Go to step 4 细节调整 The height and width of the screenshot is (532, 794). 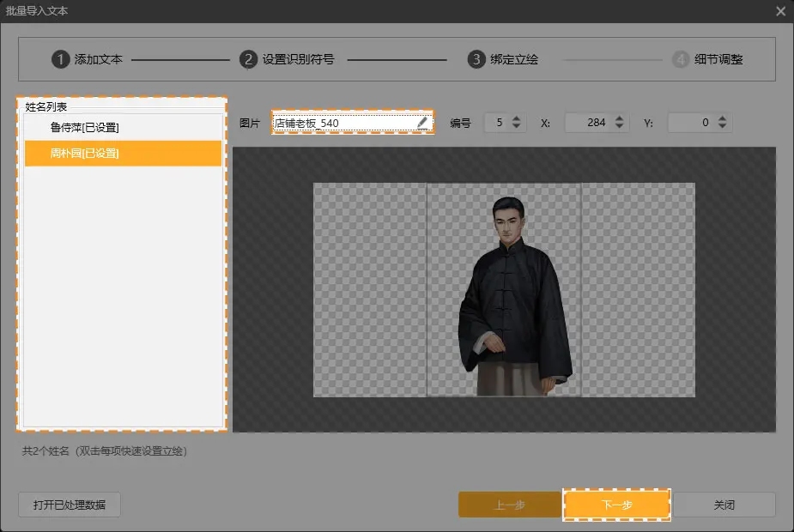click(707, 59)
